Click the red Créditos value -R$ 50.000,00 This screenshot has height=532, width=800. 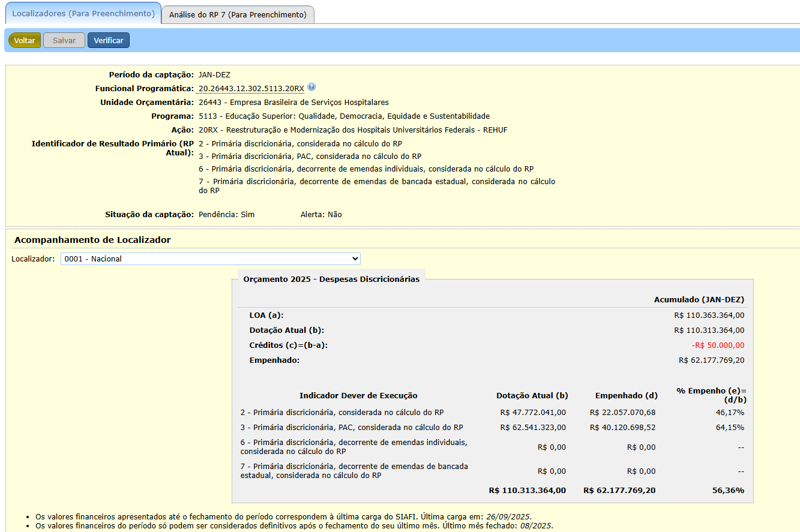718,345
